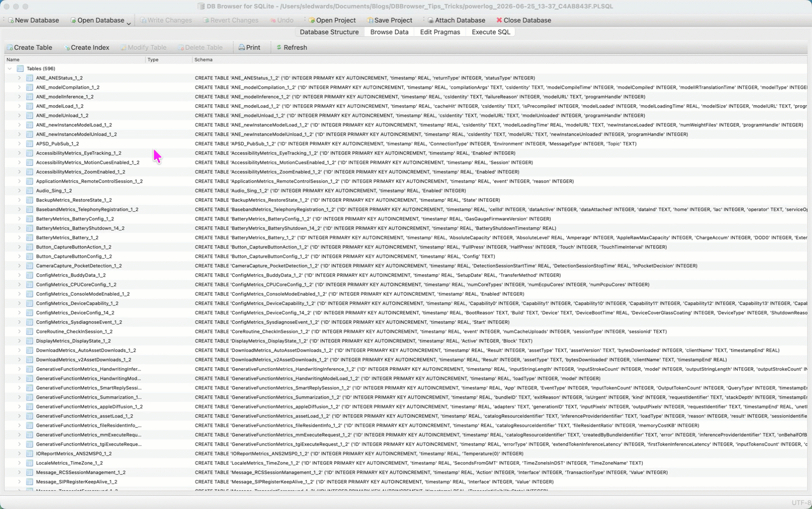Image resolution: width=812 pixels, height=509 pixels.
Task: Click the Type column header
Action: point(169,60)
